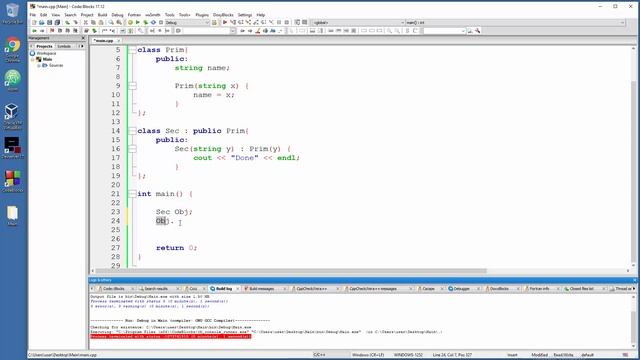Collapse the main function fold on line 21
The height and width of the screenshot is (360, 640).
(132, 194)
